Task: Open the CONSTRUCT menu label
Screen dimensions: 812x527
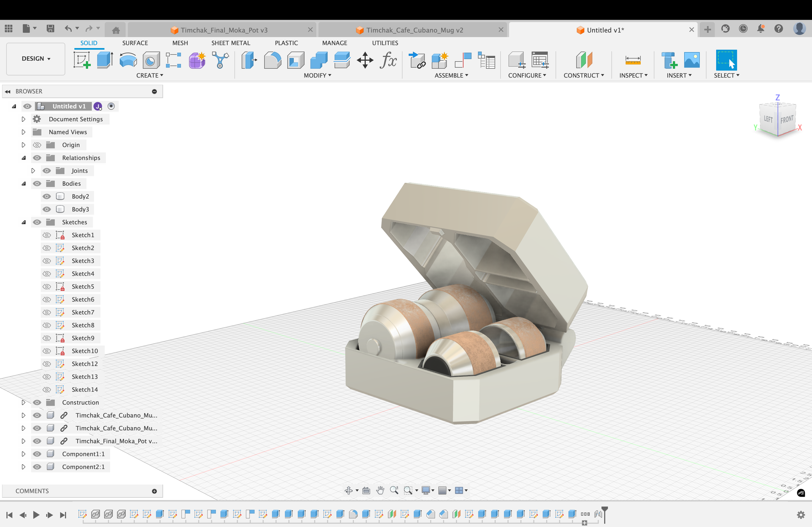Action: point(583,75)
